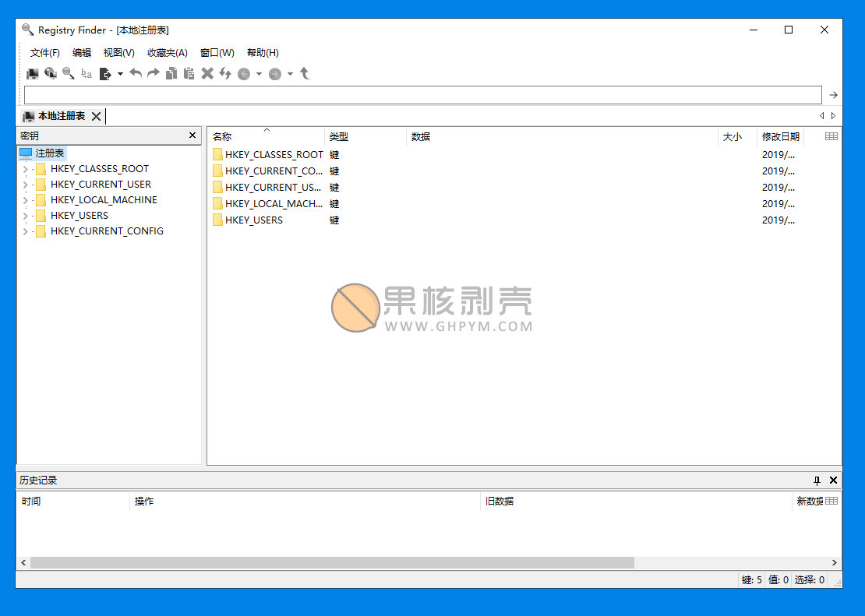Click the copy icon in toolbar

(171, 73)
